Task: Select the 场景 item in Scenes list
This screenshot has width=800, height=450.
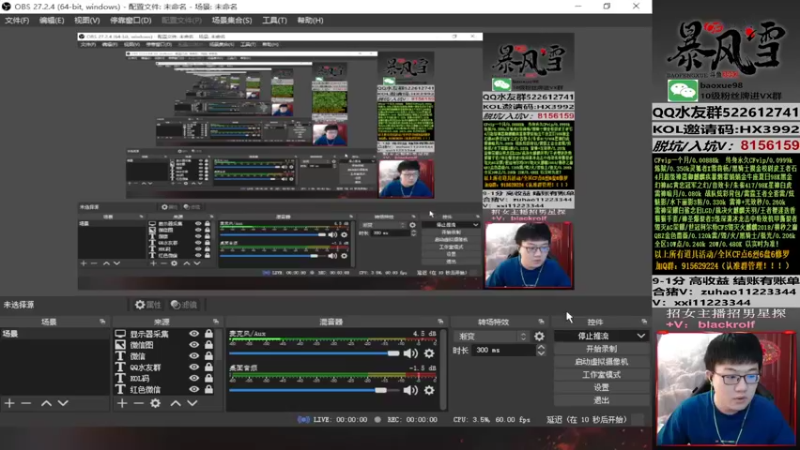Action: [55, 334]
